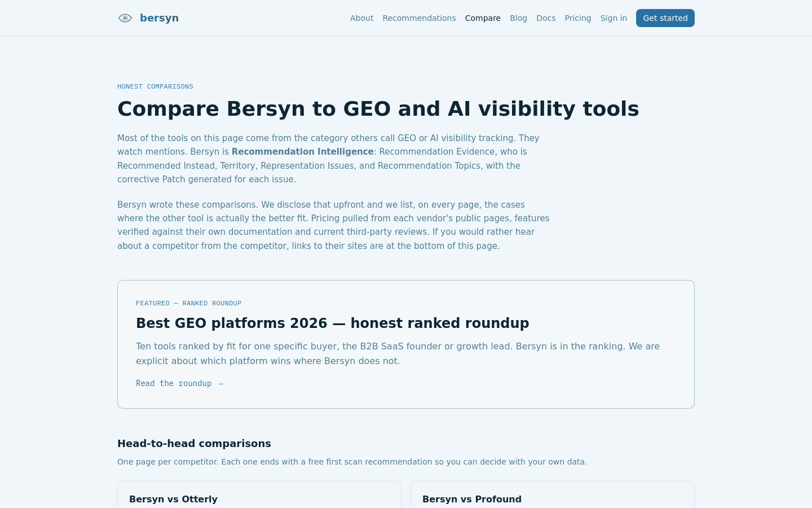Click the paragraph starting "Bersyn wrote these comparisons"
The width and height of the screenshot is (812, 508).
click(x=333, y=225)
